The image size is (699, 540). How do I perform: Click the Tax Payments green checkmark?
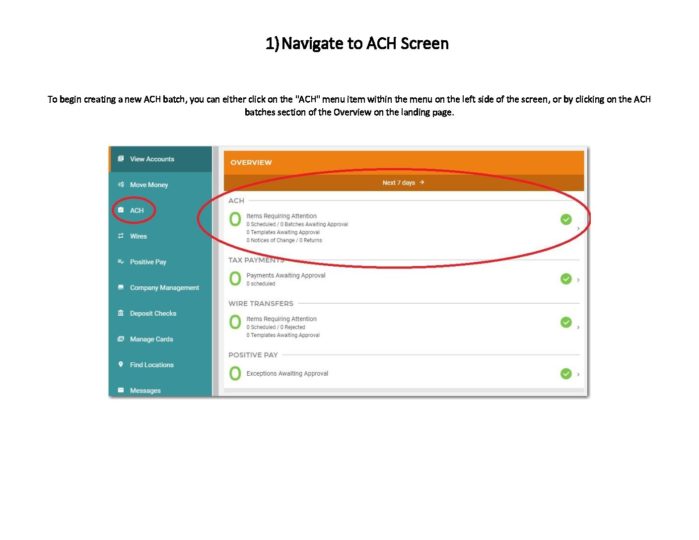coord(566,279)
